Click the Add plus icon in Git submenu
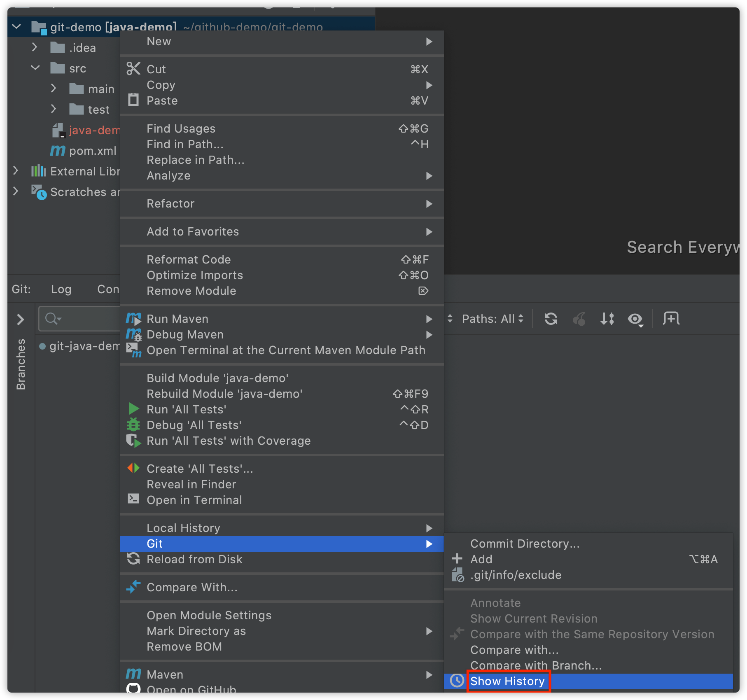Viewport: 747px width, 700px height. (x=457, y=559)
